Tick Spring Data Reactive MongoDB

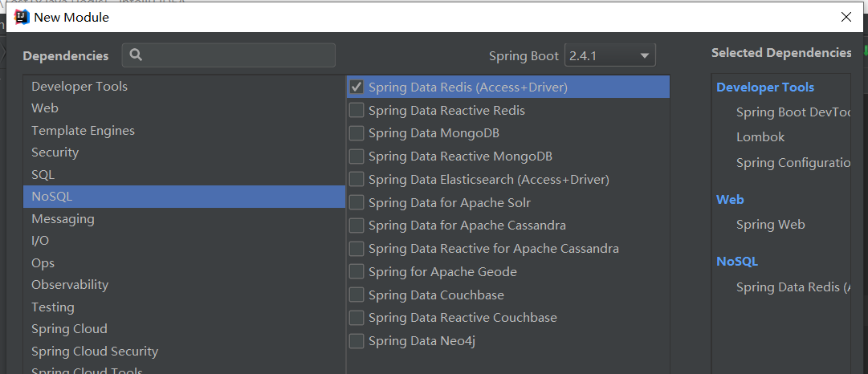(x=357, y=157)
